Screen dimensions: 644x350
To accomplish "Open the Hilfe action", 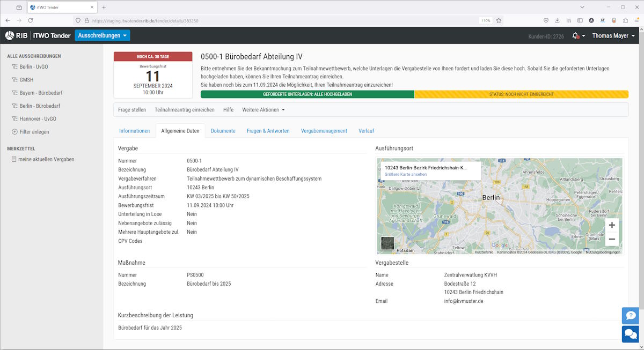I will click(228, 110).
